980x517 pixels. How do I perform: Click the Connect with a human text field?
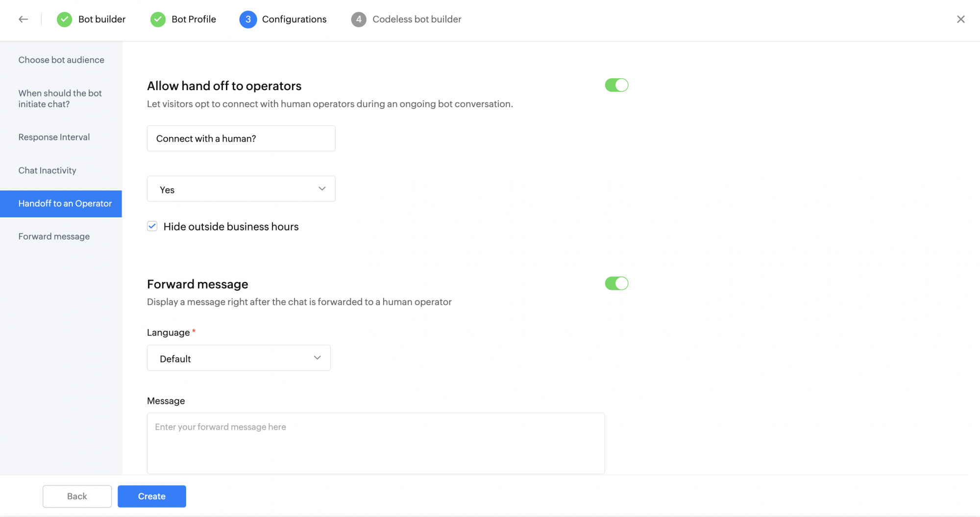tap(241, 139)
